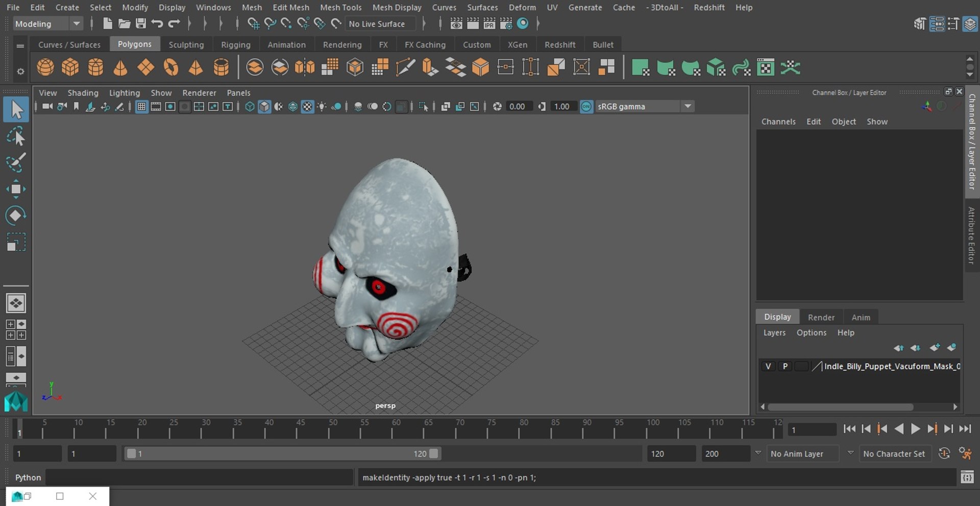Viewport: 980px width, 506px height.
Task: Toggle visibility V of Indle_Billy_Puppet layer
Action: [x=768, y=366]
